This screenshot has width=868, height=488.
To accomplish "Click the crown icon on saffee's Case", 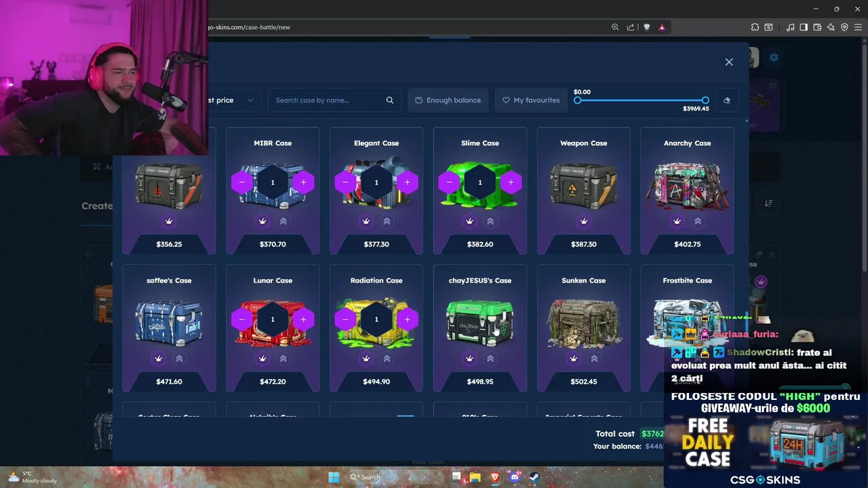I will (159, 359).
